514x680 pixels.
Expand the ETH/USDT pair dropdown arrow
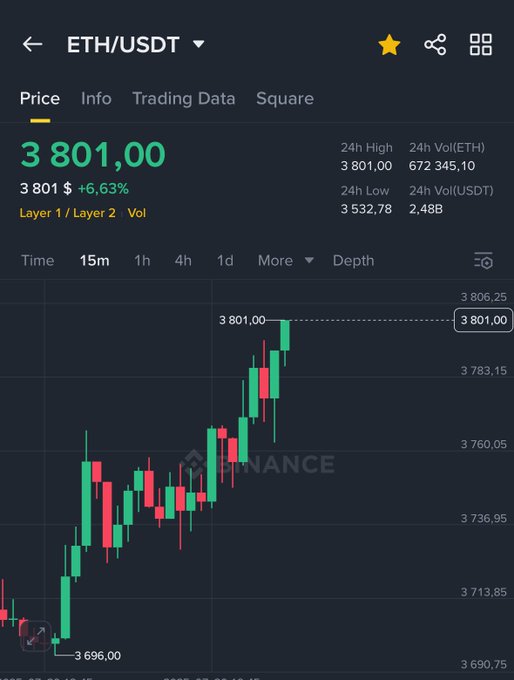point(199,44)
